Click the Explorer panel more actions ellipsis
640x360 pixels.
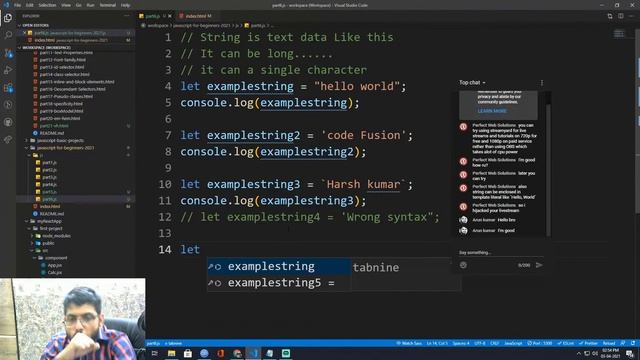pos(127,16)
